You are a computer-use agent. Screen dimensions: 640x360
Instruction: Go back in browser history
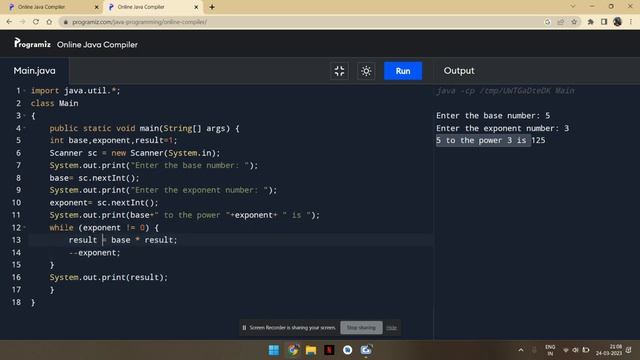click(x=9, y=22)
